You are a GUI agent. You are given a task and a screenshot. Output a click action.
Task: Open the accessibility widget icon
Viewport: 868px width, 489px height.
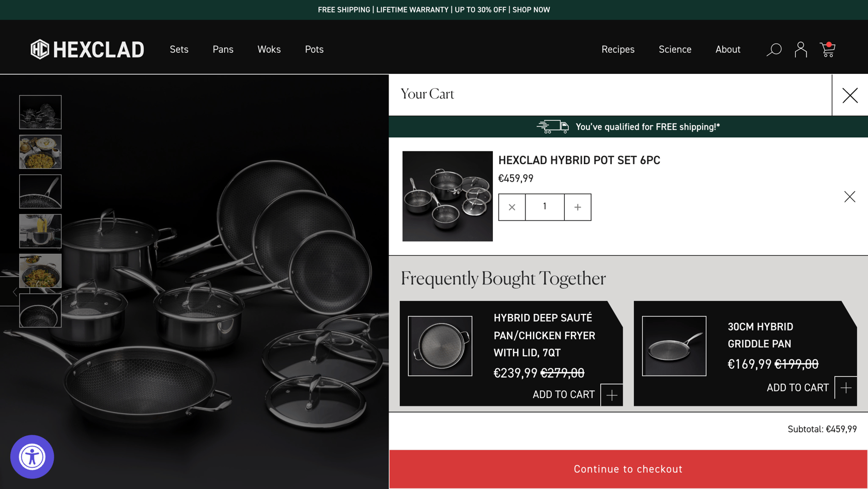pos(32,457)
